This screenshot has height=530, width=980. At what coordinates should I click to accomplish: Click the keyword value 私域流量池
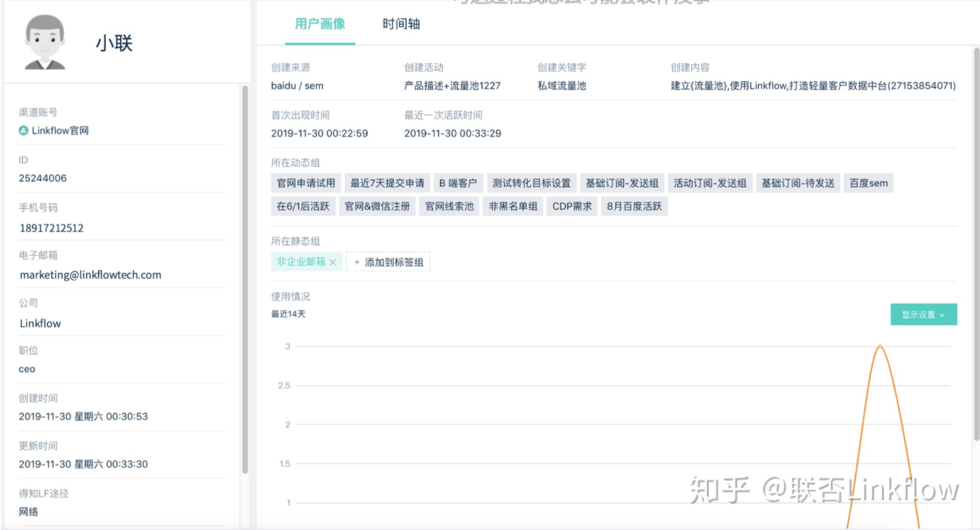(562, 86)
